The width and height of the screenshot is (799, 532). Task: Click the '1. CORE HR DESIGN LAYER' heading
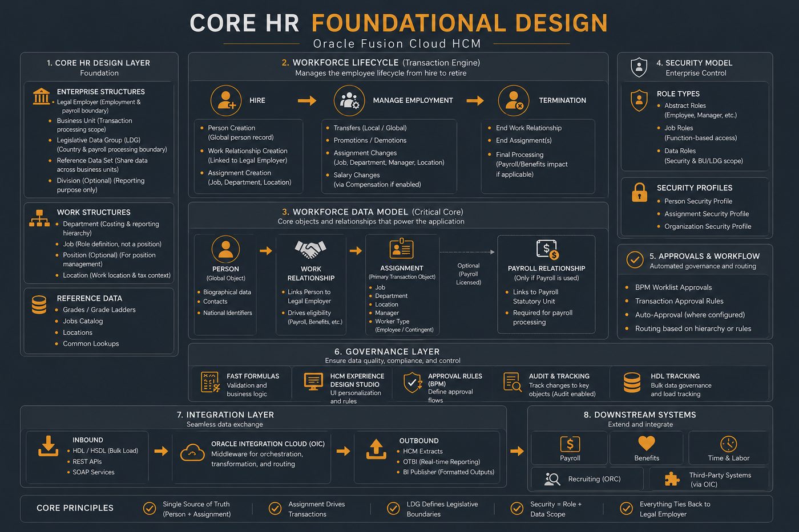[98, 63]
